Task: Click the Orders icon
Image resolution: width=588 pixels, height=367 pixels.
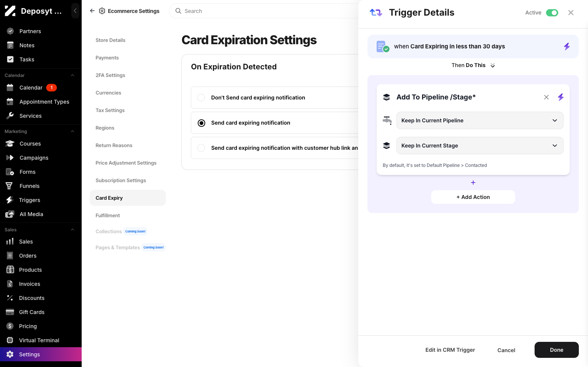Action: (10, 256)
